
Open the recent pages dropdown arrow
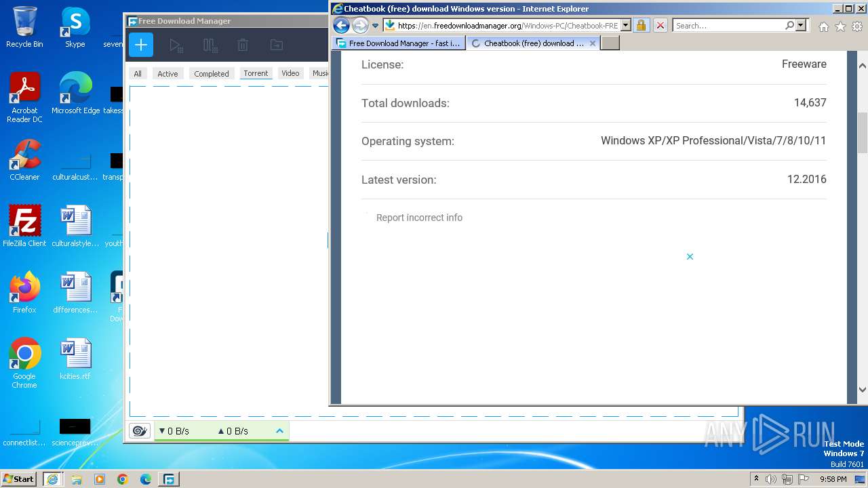375,26
